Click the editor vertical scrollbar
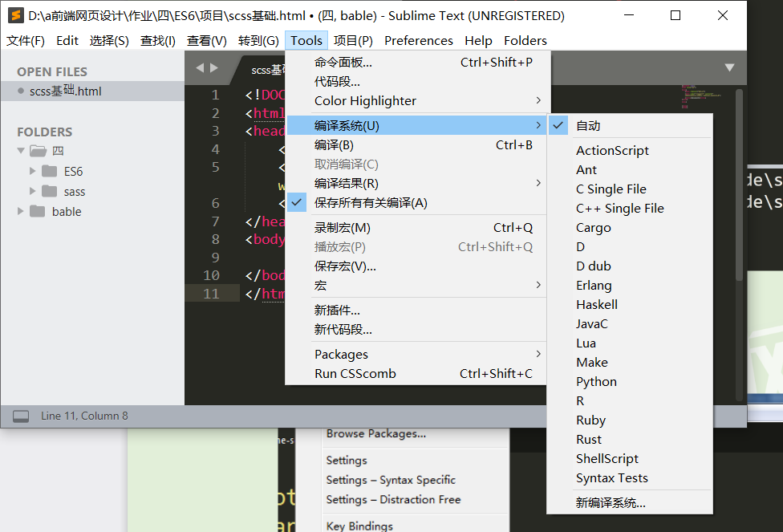Image resolution: width=783 pixels, height=532 pixels. pyautogui.click(x=739, y=185)
